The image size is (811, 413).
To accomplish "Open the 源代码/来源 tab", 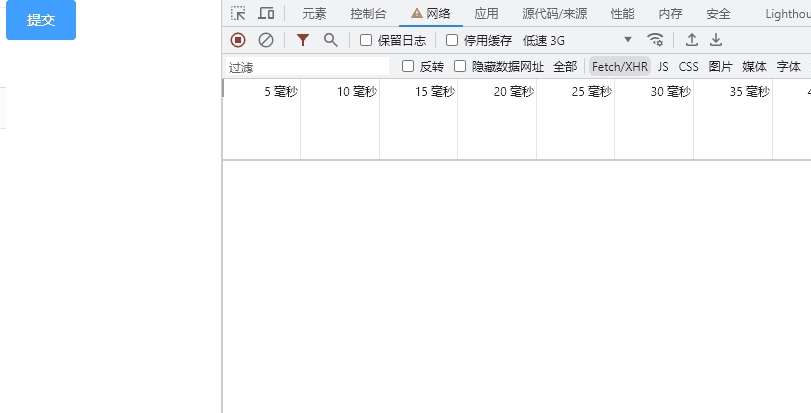I will tap(554, 14).
